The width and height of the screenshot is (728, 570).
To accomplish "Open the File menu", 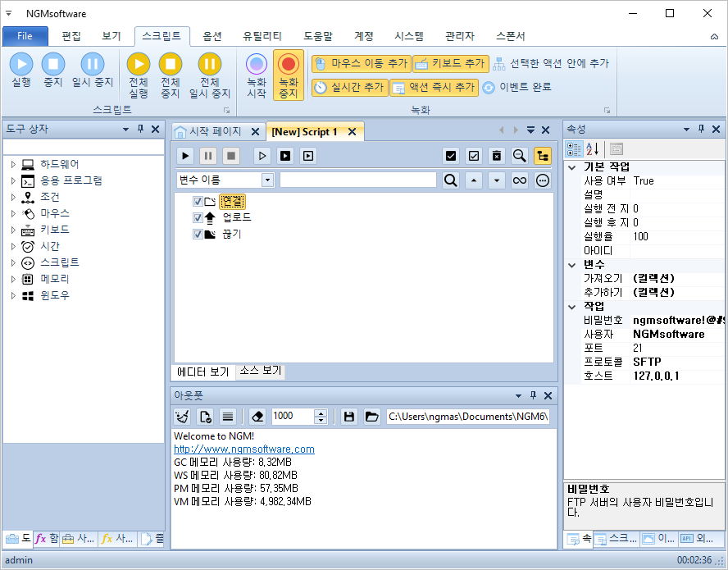I will [x=25, y=36].
